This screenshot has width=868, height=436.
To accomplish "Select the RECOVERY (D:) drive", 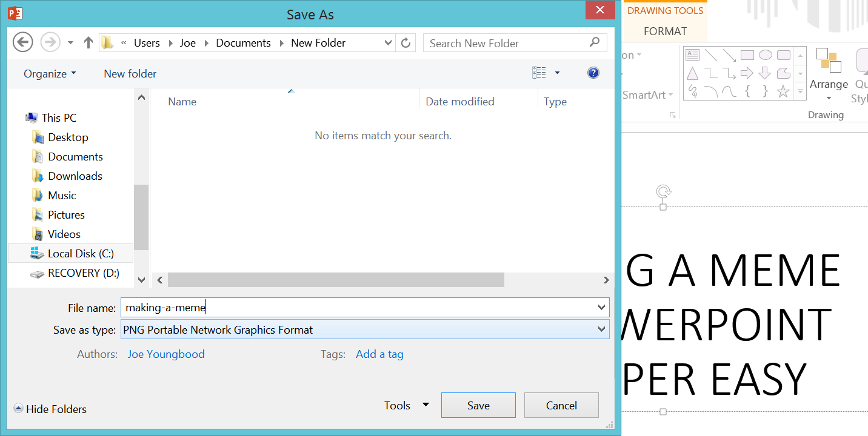I will tap(75, 273).
